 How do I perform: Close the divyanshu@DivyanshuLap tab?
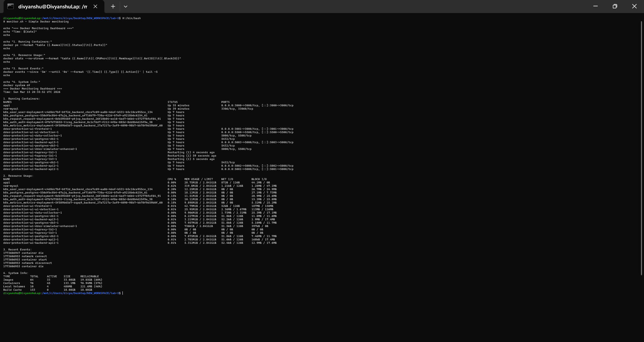(95, 6)
